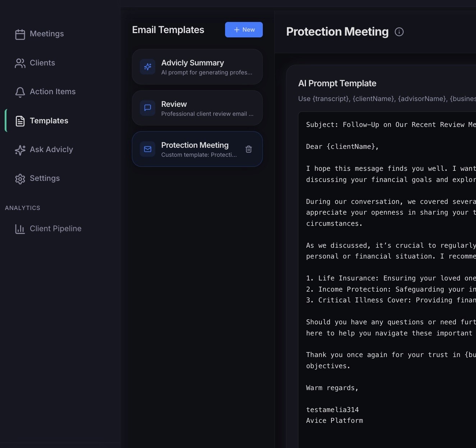Click the info icon beside Protection Meeting
The height and width of the screenshot is (448, 476).
(399, 32)
